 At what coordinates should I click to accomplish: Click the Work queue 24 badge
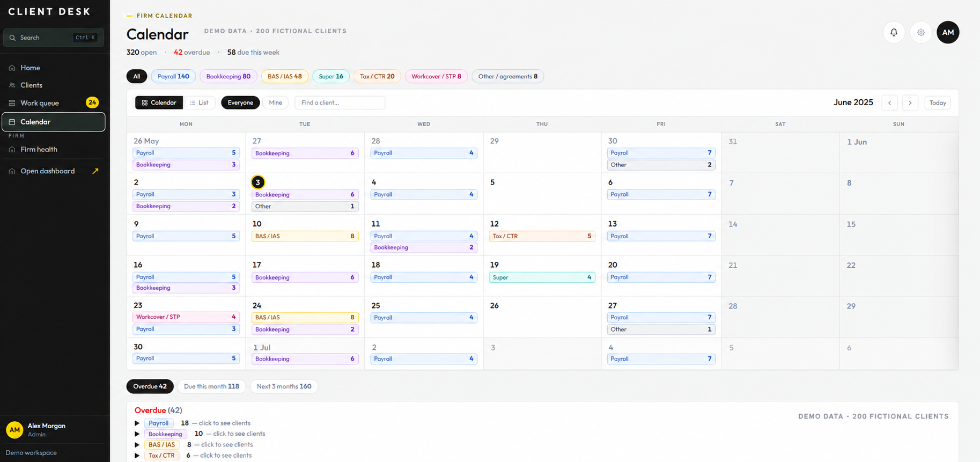[92, 102]
